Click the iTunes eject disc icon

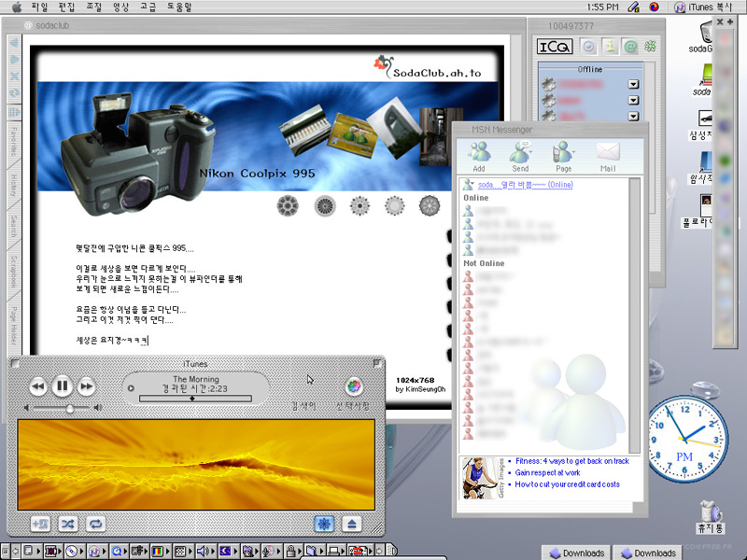pos(351,525)
